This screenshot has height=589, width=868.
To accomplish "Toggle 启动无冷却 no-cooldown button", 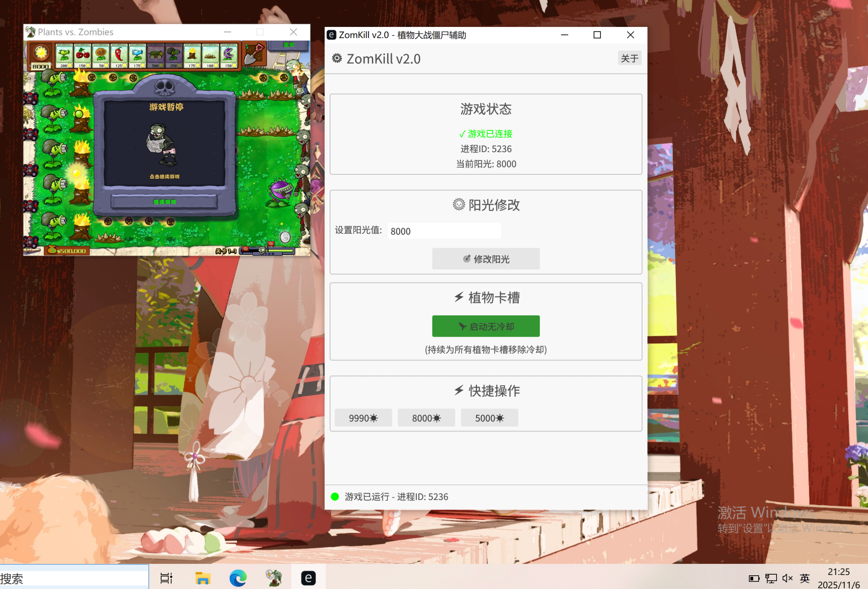I will pyautogui.click(x=485, y=326).
